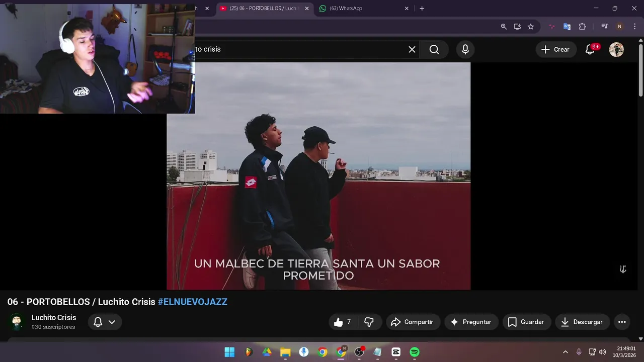
Task: Open the YouTube account avatar menu
Action: coord(616,49)
